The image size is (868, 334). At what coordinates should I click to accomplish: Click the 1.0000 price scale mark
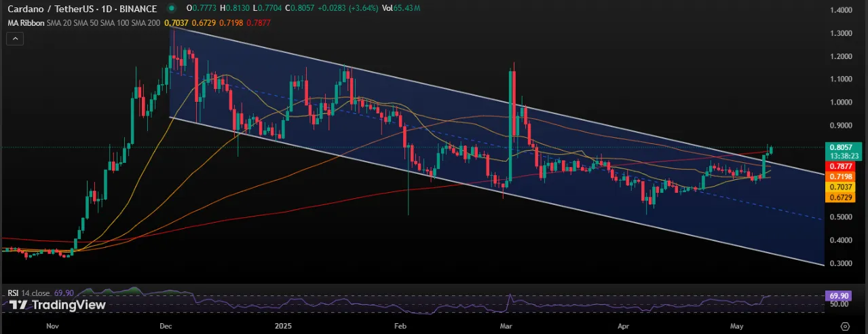pos(841,103)
